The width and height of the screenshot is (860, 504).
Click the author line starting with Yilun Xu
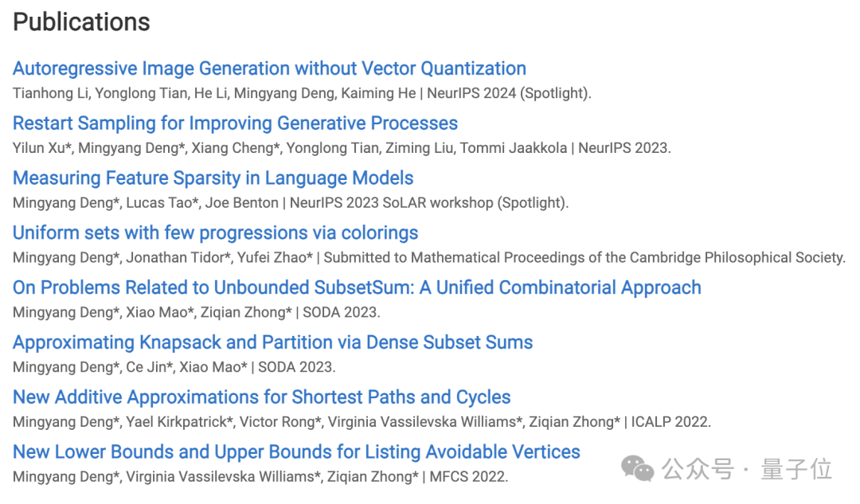pos(342,148)
